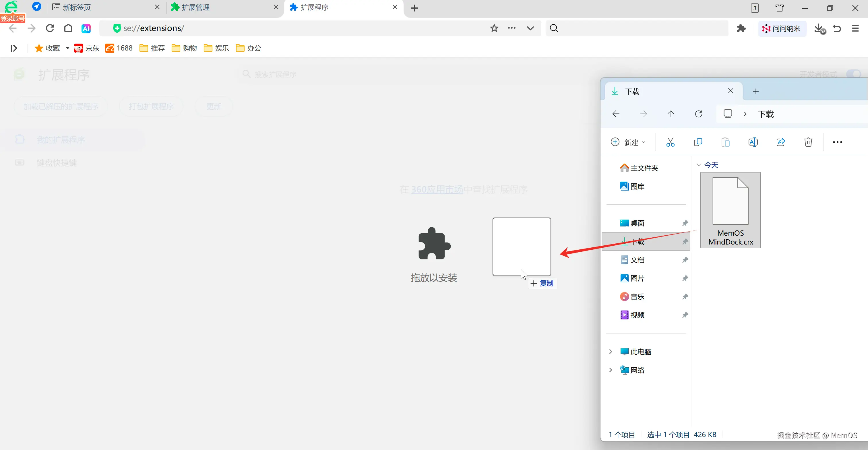
Task: Click the AI assistant icon in toolbar
Action: [86, 29]
